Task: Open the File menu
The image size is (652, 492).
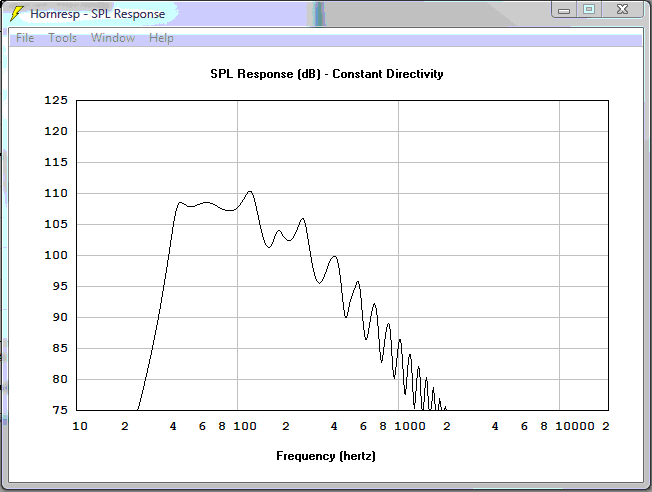Action: coord(25,38)
